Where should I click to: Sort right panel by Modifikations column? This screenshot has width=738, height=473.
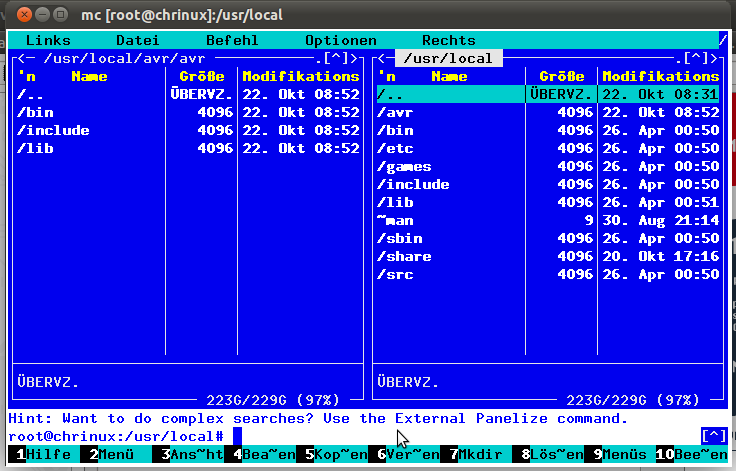(x=661, y=76)
